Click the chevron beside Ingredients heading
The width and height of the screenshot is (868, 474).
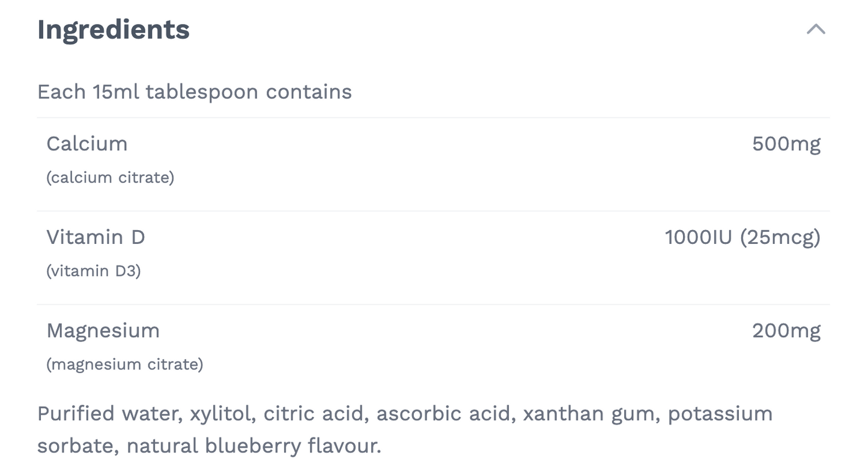816,28
